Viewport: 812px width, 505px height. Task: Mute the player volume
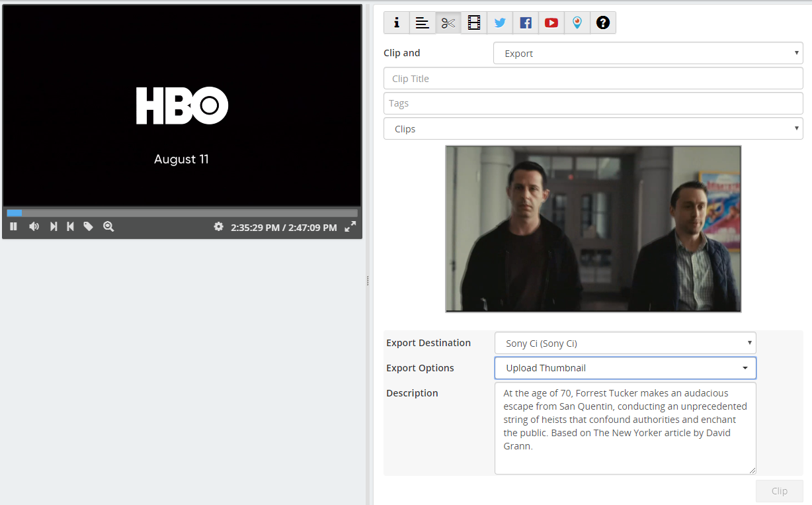pos(34,226)
